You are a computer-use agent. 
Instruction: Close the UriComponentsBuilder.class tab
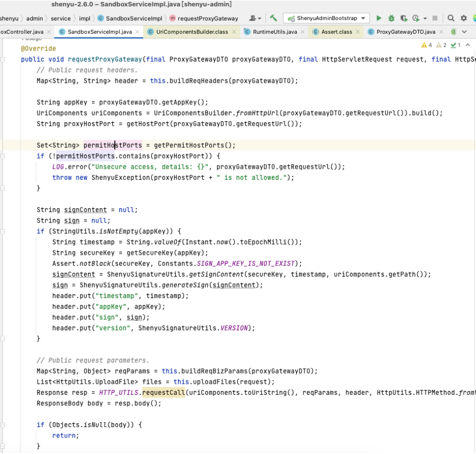[234, 32]
